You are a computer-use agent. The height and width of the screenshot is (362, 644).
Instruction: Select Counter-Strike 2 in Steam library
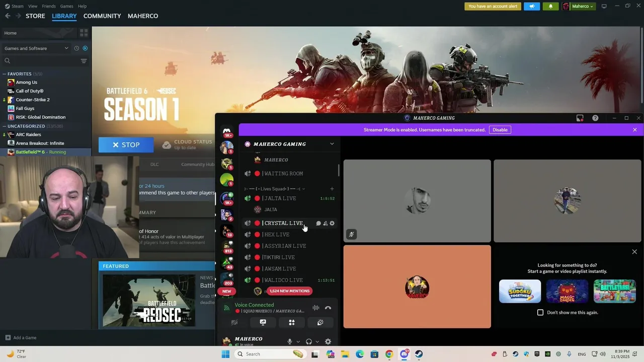(x=33, y=100)
